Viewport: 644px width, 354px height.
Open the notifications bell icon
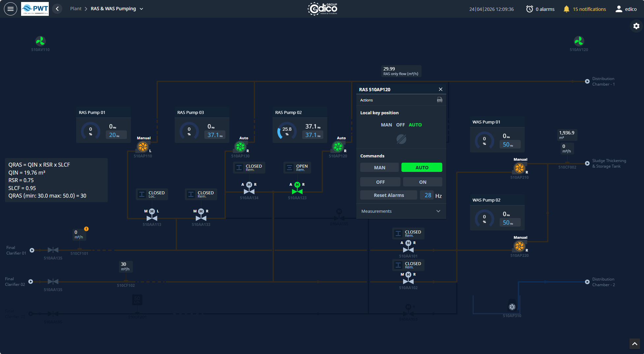(x=566, y=9)
